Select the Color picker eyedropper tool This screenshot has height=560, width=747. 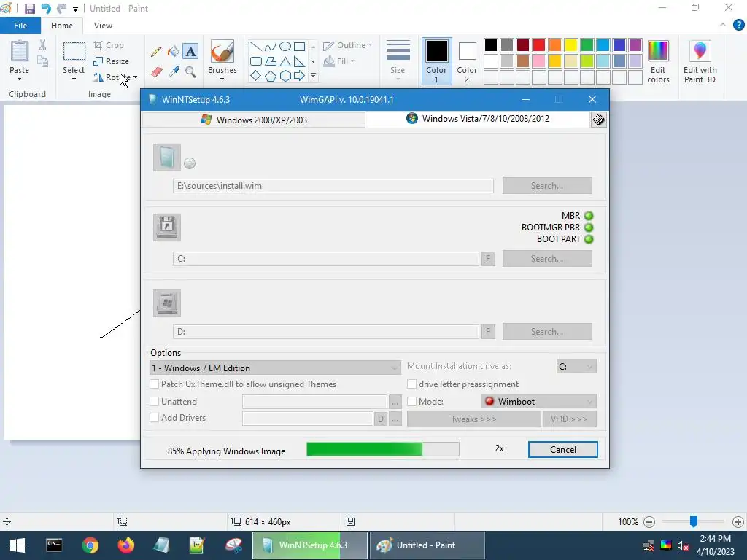[174, 72]
